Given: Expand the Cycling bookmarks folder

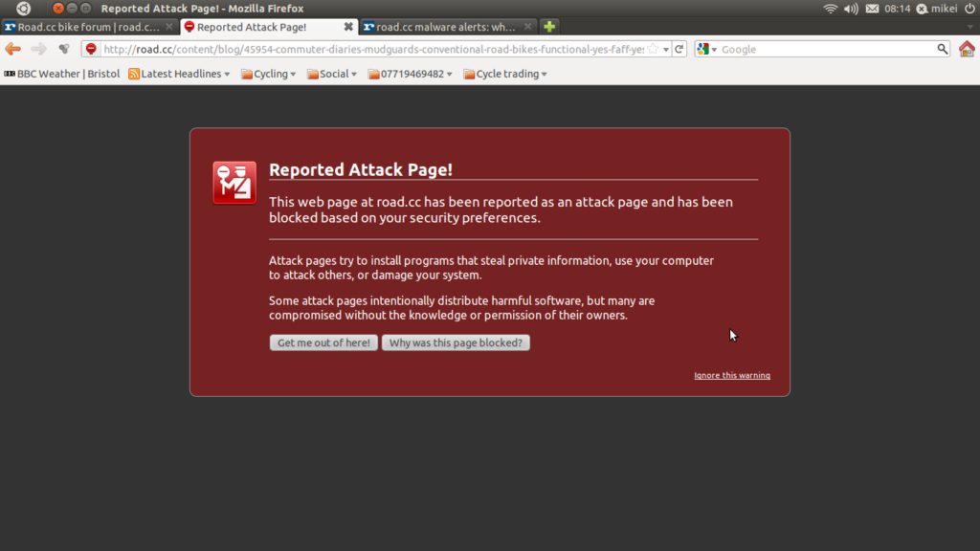Looking at the screenshot, I should click(268, 74).
